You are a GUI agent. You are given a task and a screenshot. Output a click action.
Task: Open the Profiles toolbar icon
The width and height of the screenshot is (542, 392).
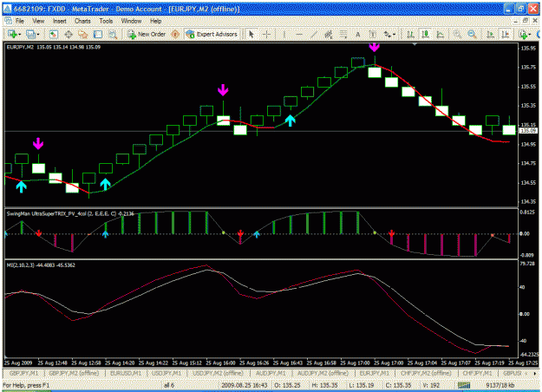tap(30, 34)
